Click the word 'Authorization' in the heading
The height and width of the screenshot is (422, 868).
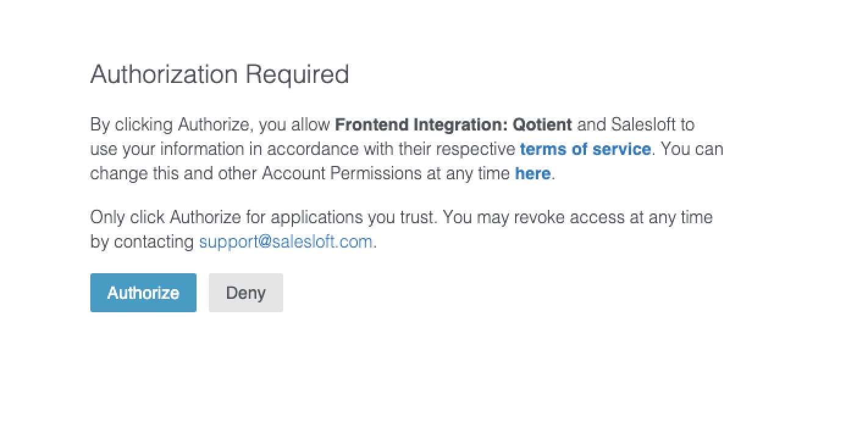click(x=164, y=74)
